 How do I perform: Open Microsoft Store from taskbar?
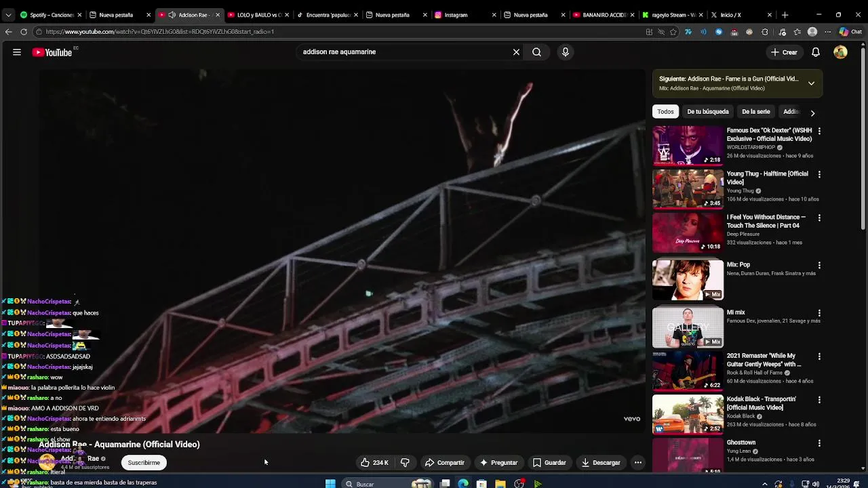pyautogui.click(x=481, y=484)
